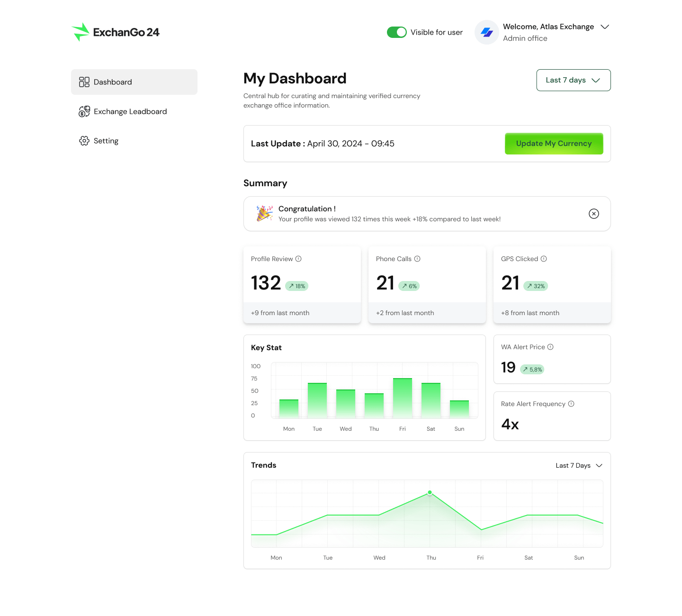Click the Profile Review info icon

click(298, 259)
